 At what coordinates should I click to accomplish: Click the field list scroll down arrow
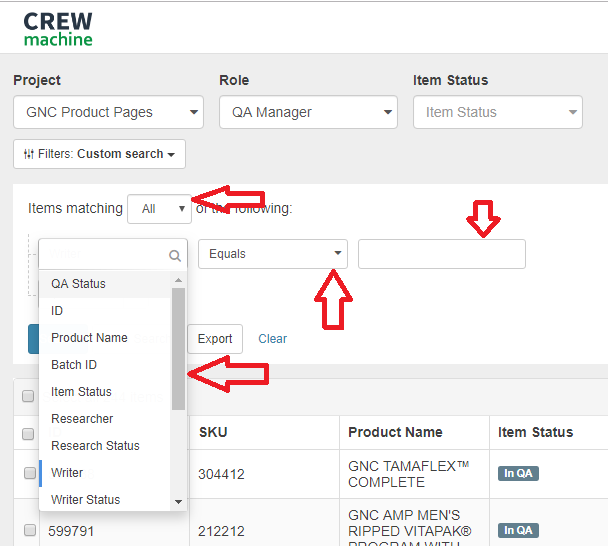tap(178, 502)
